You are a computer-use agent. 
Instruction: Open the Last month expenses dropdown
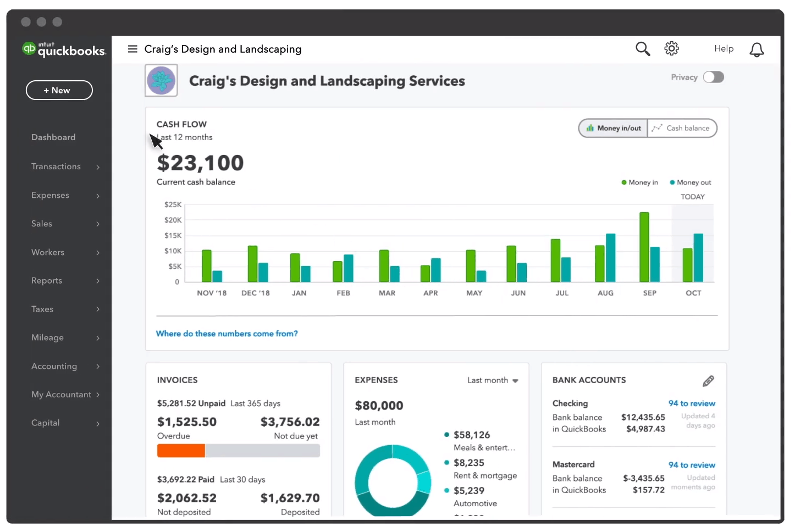point(493,380)
